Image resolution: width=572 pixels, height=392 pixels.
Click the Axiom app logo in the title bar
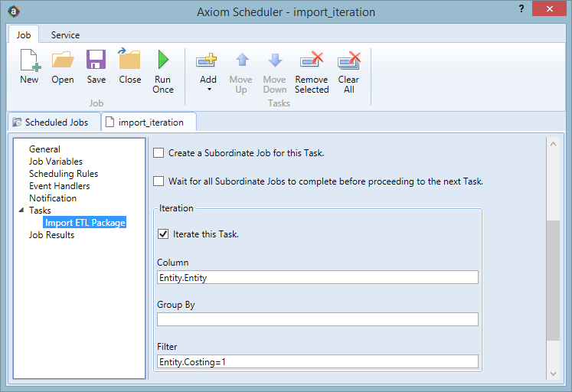14,11
